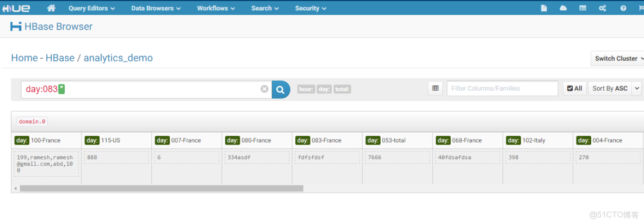Edit the cell value 334asdf

(257, 158)
